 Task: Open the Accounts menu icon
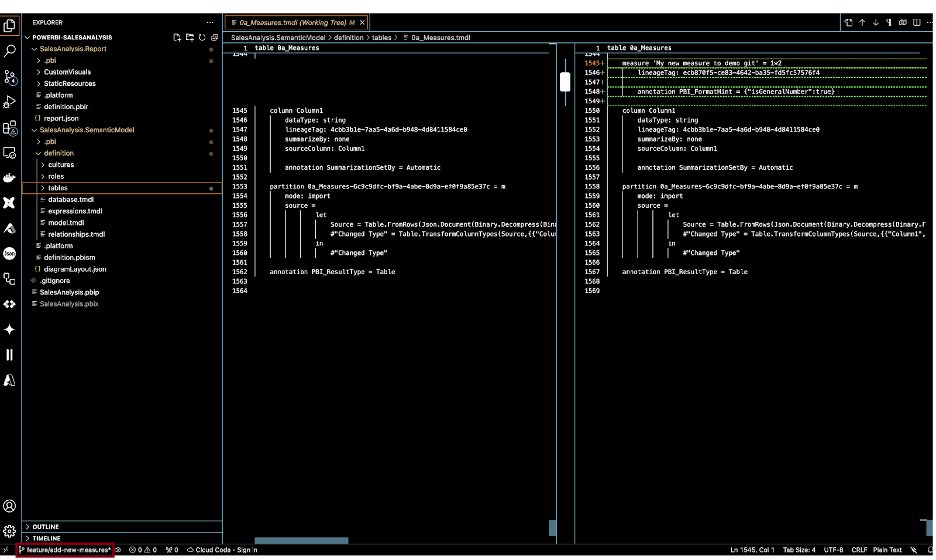click(10, 507)
